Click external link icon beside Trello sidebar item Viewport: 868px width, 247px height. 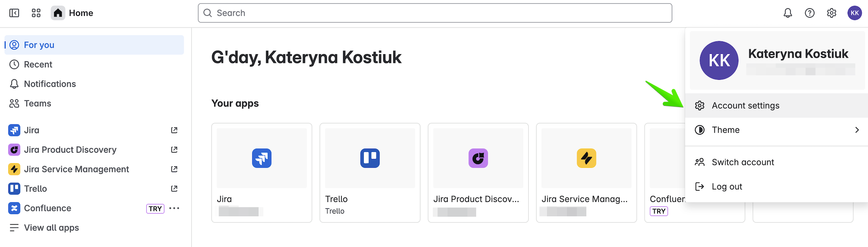[x=174, y=189]
